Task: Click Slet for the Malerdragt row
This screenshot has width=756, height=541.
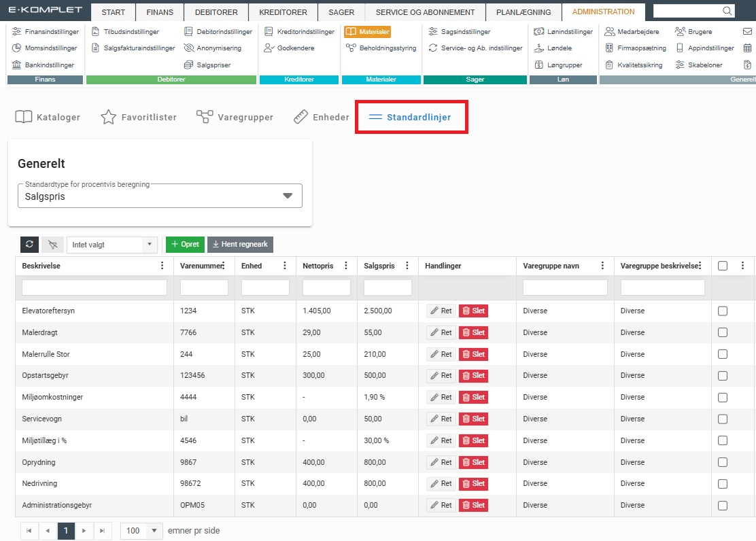Action: point(473,332)
